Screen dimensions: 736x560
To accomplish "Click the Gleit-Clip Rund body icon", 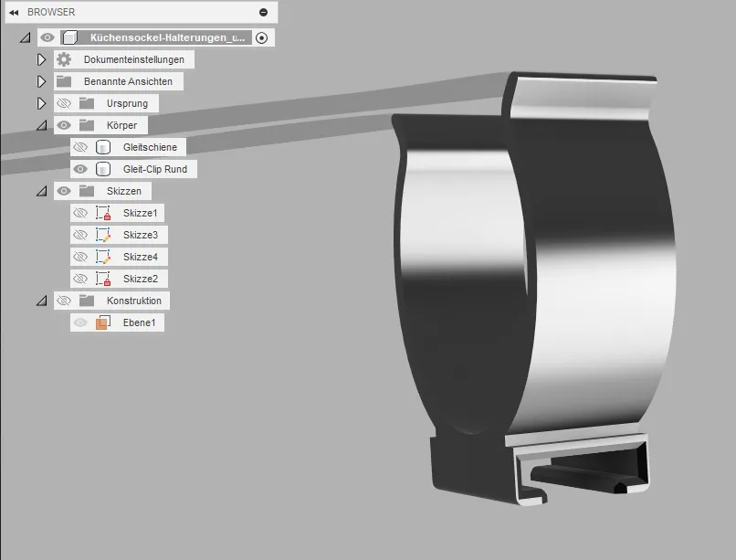I will coord(103,169).
